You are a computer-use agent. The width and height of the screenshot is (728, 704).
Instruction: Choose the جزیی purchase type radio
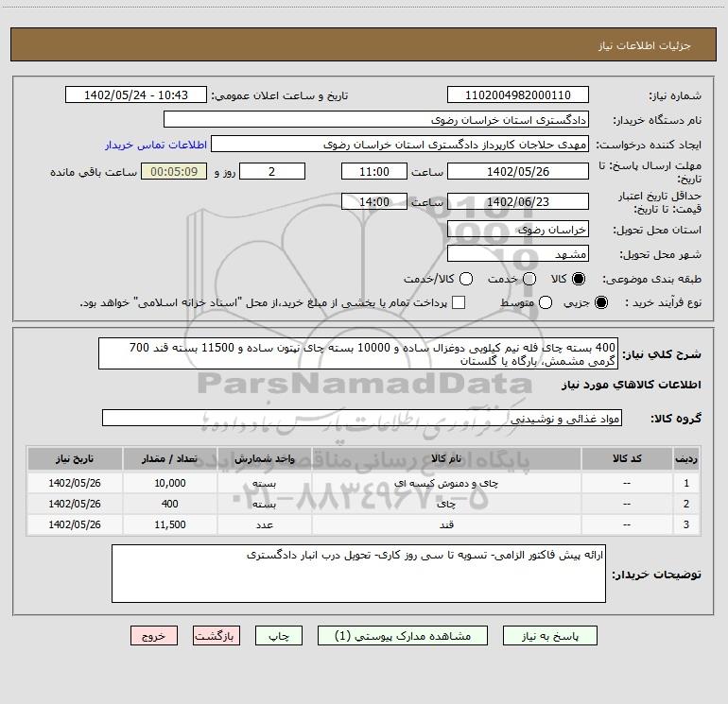coord(603,303)
